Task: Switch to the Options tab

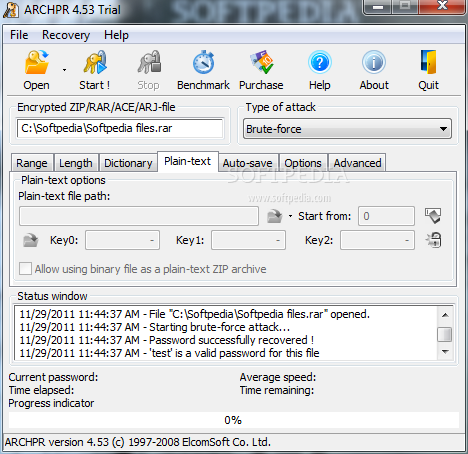Action: (303, 163)
